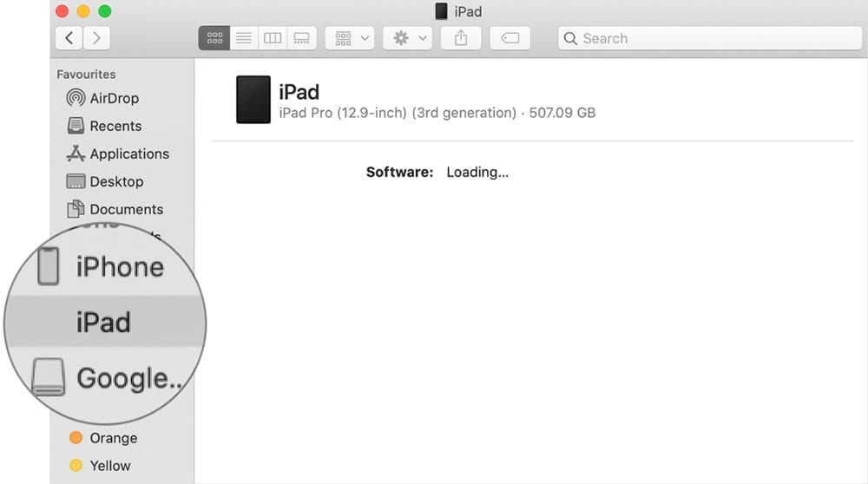Click the Edit Tags toolbar button
The height and width of the screenshot is (484, 868).
[510, 38]
